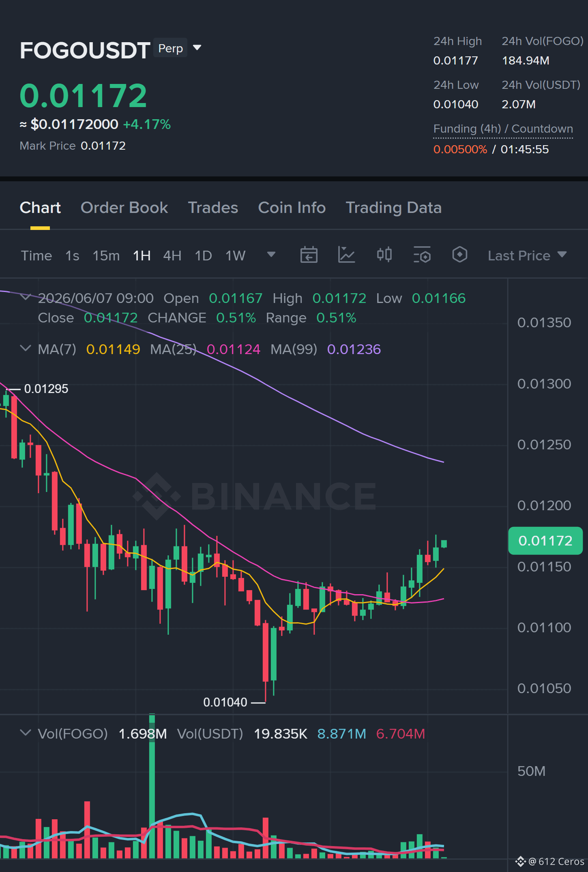The width and height of the screenshot is (588, 872).
Task: Open the chart indicator settings icon
Action: [x=422, y=255]
